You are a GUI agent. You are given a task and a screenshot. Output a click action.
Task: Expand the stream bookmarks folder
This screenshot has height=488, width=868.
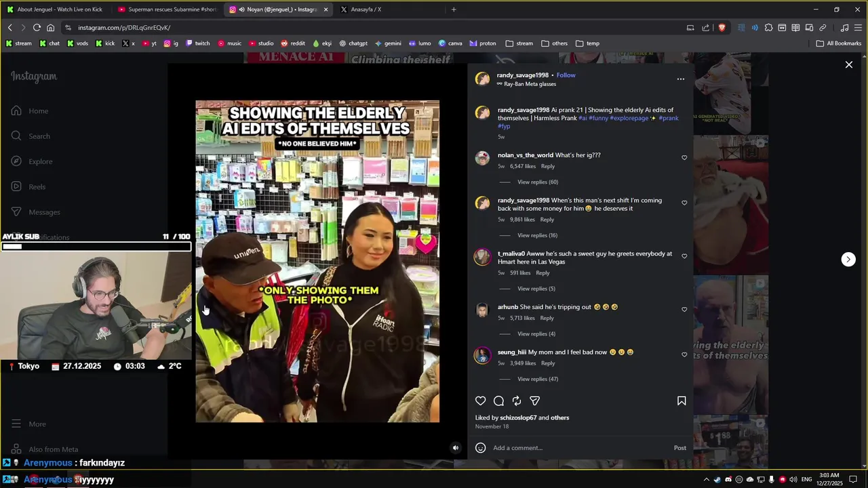519,43
